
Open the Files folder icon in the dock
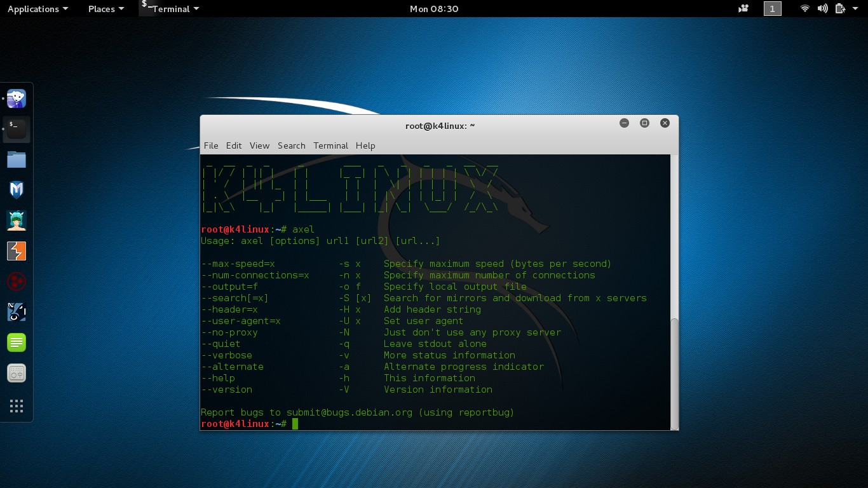pyautogui.click(x=17, y=159)
